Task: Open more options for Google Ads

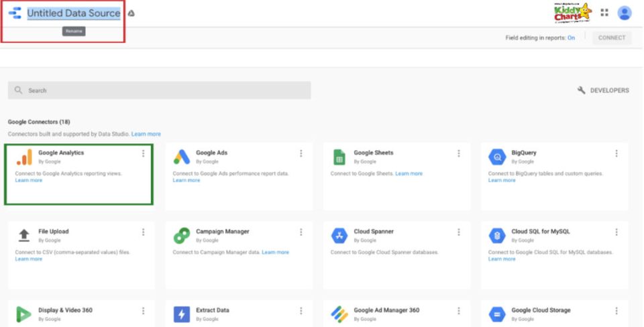Action: [x=301, y=153]
